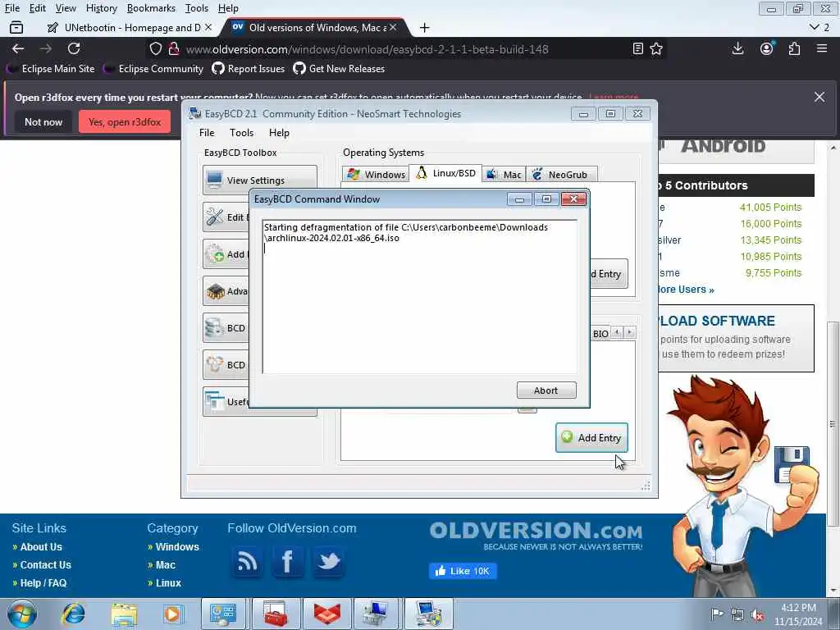The width and height of the screenshot is (840, 630).
Task: Abort the defragmentation in EasyBCD Command Window
Action: (546, 390)
